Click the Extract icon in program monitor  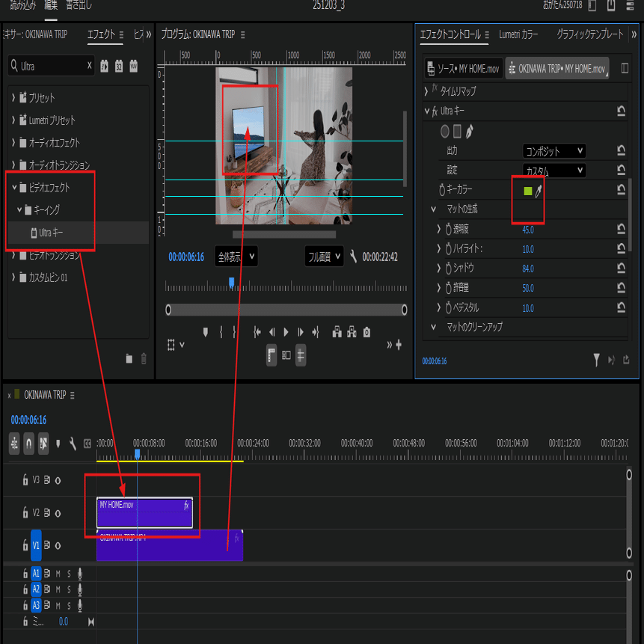click(351, 332)
